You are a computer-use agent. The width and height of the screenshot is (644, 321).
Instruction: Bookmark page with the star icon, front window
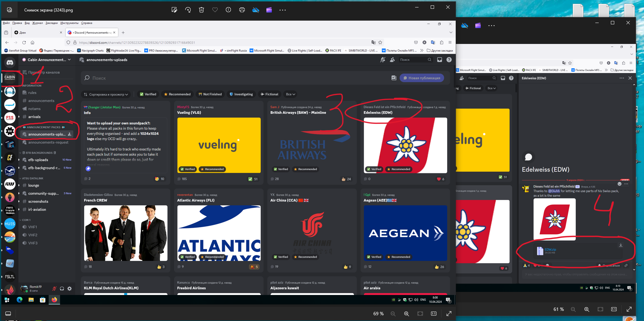[380, 43]
